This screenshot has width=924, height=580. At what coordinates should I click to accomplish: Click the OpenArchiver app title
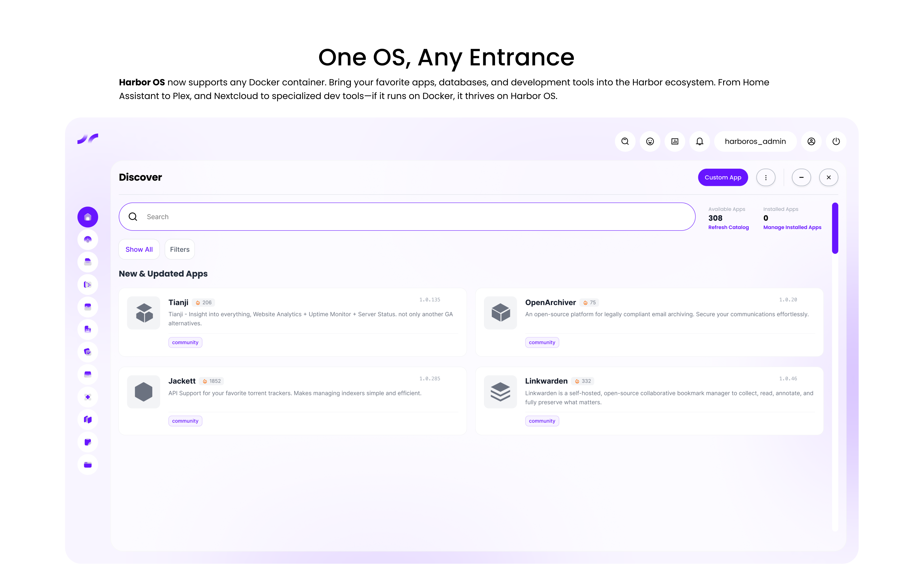tap(550, 302)
